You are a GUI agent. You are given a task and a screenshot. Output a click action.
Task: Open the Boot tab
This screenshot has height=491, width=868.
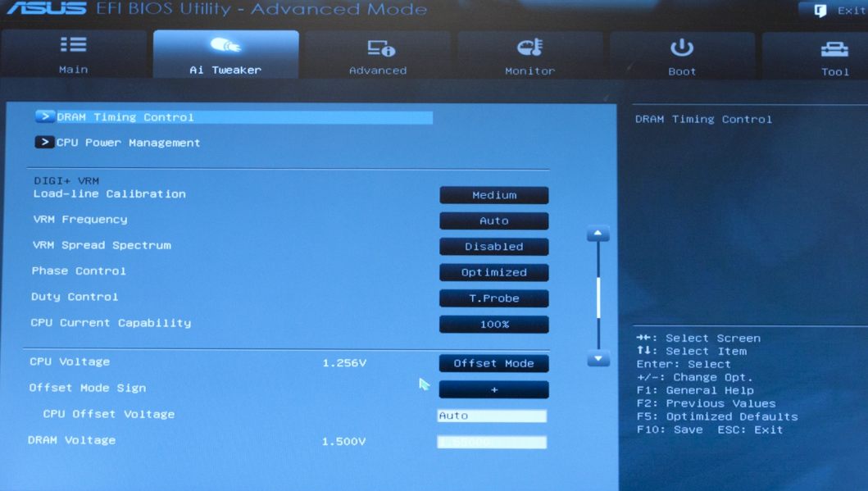682,56
